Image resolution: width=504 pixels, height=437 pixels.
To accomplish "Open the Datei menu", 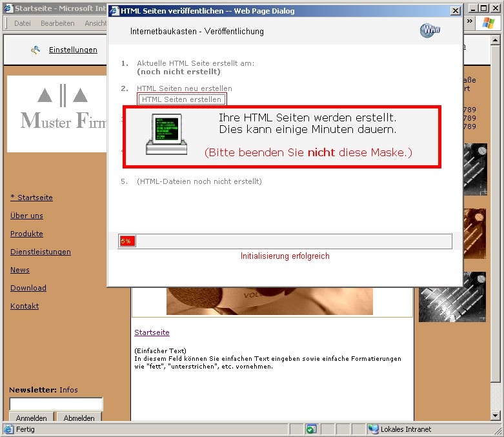I will [x=22, y=23].
